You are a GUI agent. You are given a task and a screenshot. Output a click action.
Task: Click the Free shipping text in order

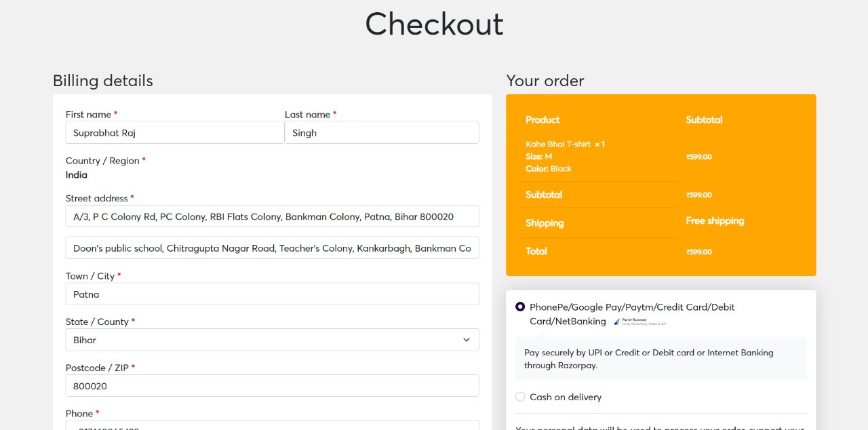715,221
